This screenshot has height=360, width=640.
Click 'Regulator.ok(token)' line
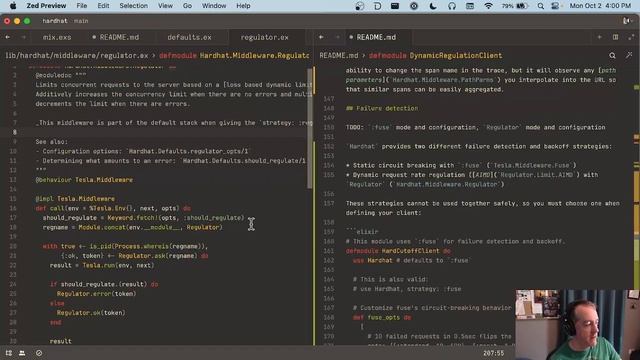91,313
